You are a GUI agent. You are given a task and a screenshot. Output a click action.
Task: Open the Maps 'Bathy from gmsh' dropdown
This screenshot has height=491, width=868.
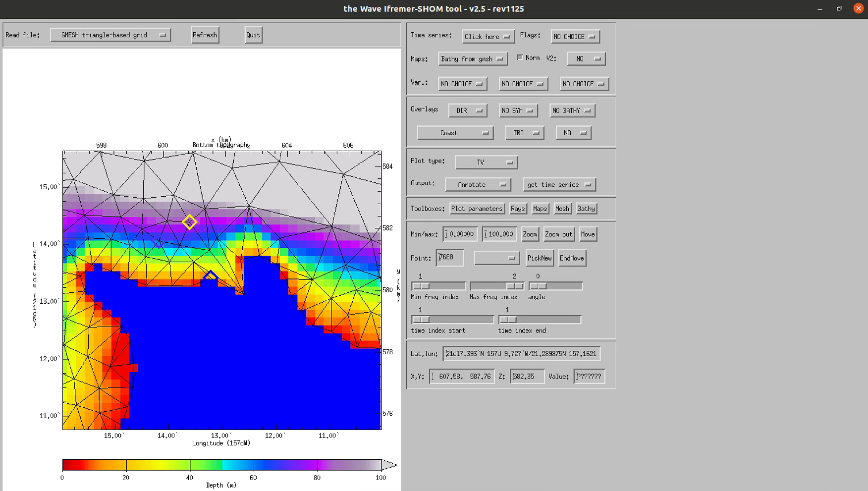pos(473,59)
